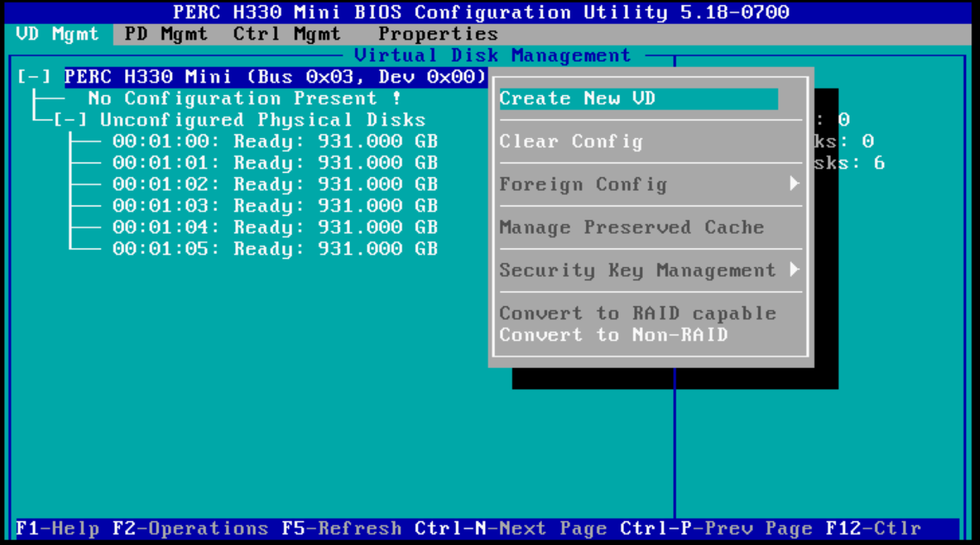This screenshot has width=980, height=545.
Task: Click the Security Key Management arrow
Action: click(794, 270)
